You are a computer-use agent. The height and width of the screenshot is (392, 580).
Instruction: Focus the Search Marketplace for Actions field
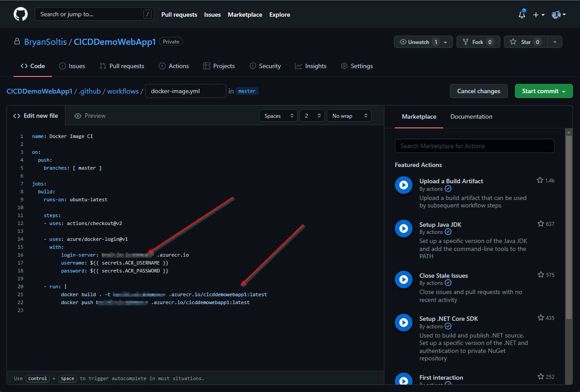pyautogui.click(x=474, y=146)
